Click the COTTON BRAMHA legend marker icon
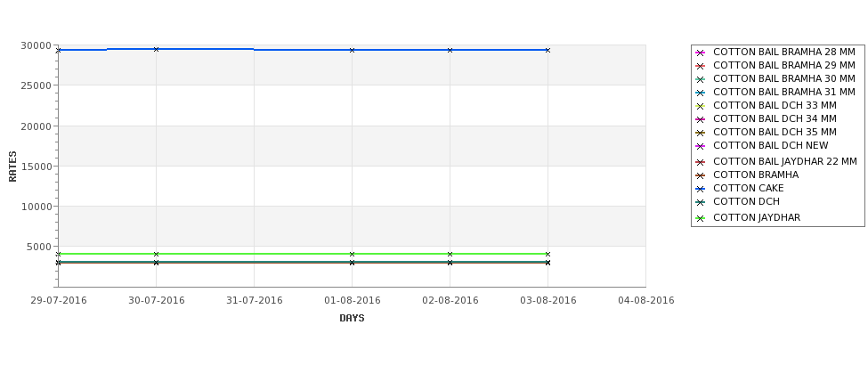The image size is (868, 382). tap(701, 175)
